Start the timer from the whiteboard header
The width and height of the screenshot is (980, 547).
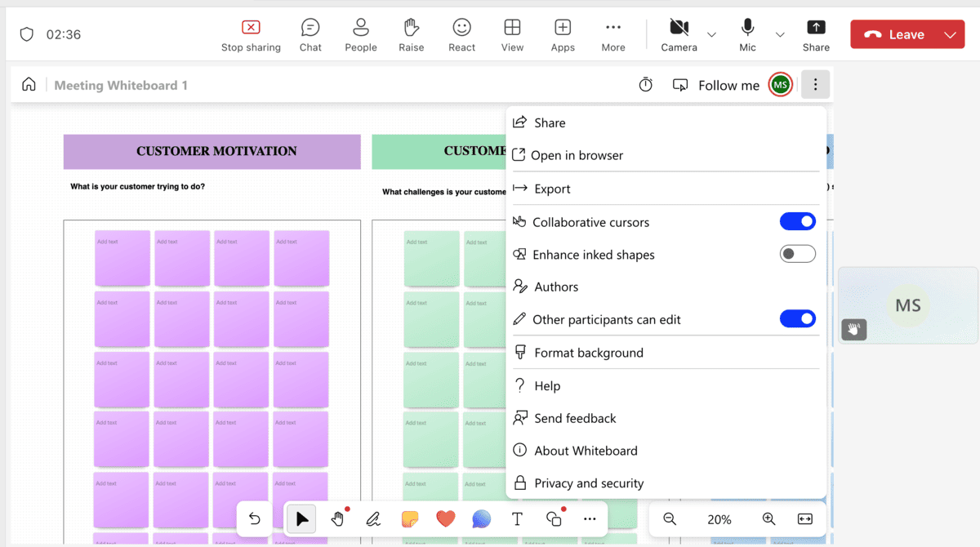(645, 84)
